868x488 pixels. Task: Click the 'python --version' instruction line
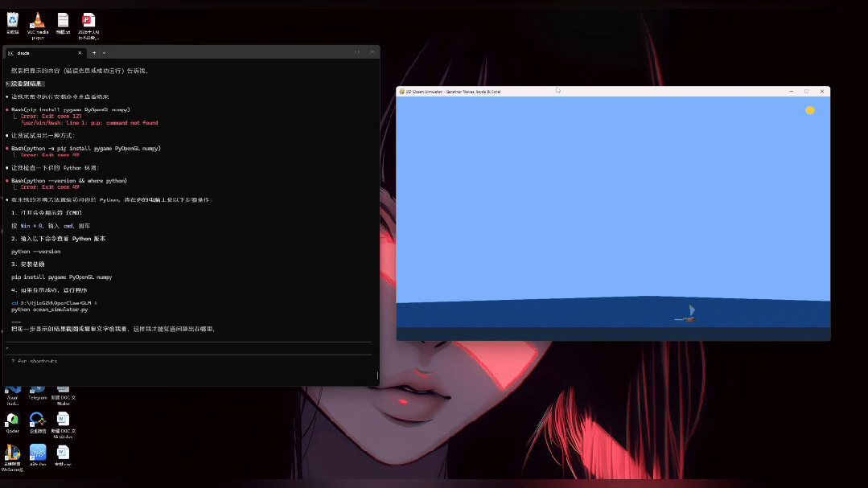click(36, 251)
